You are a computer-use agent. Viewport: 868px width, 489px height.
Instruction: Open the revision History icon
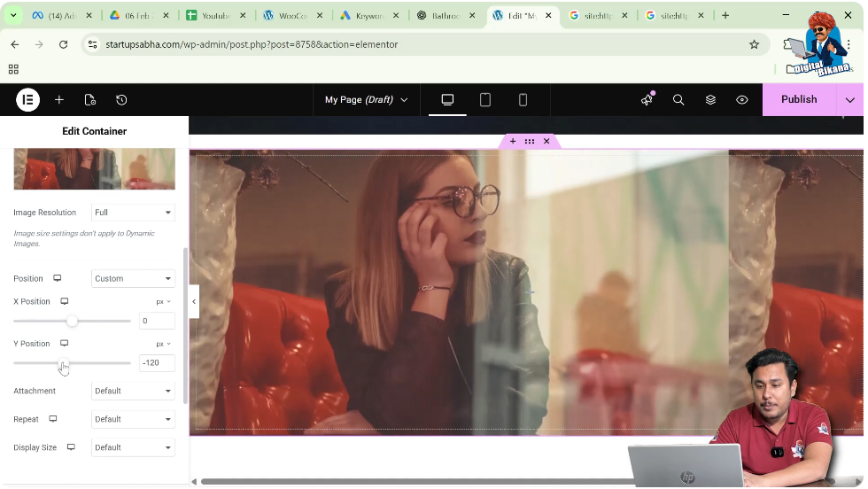[121, 100]
